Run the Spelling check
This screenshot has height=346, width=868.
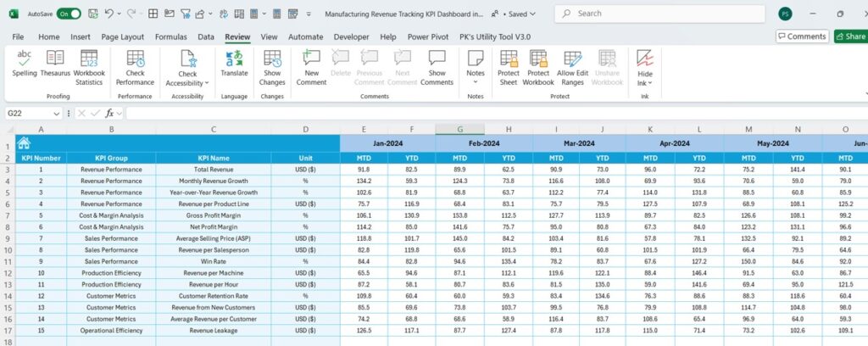click(25, 63)
